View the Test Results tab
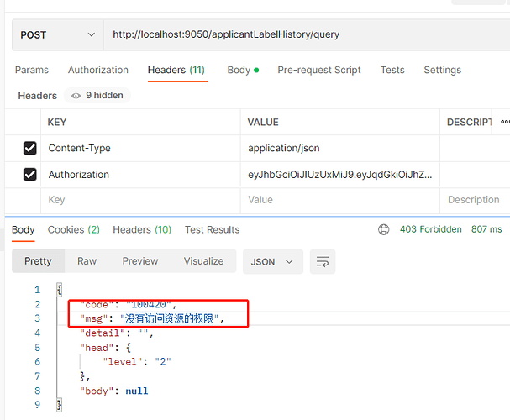This screenshot has width=510, height=420. (212, 229)
